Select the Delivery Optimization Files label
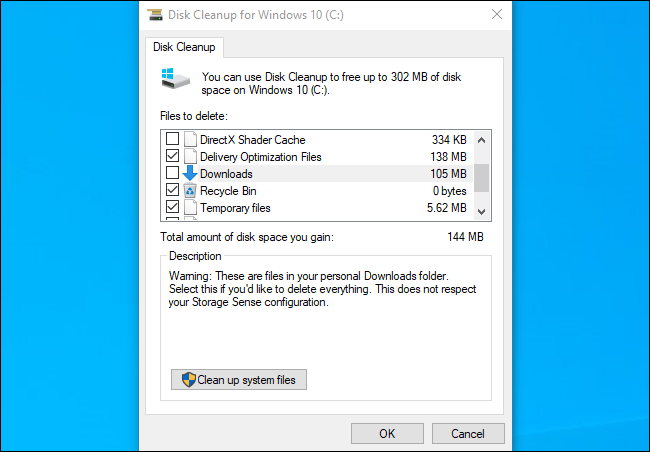Screen dimensions: 650x452 point(261,157)
